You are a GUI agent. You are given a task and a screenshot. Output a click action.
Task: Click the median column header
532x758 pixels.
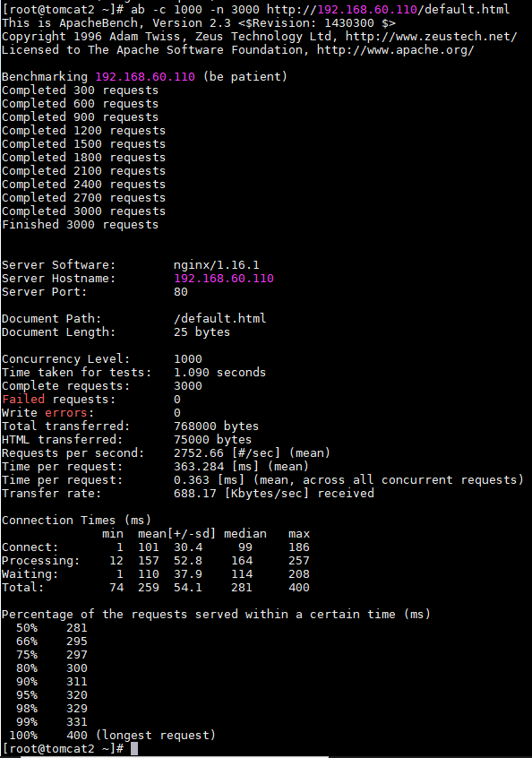point(245,533)
